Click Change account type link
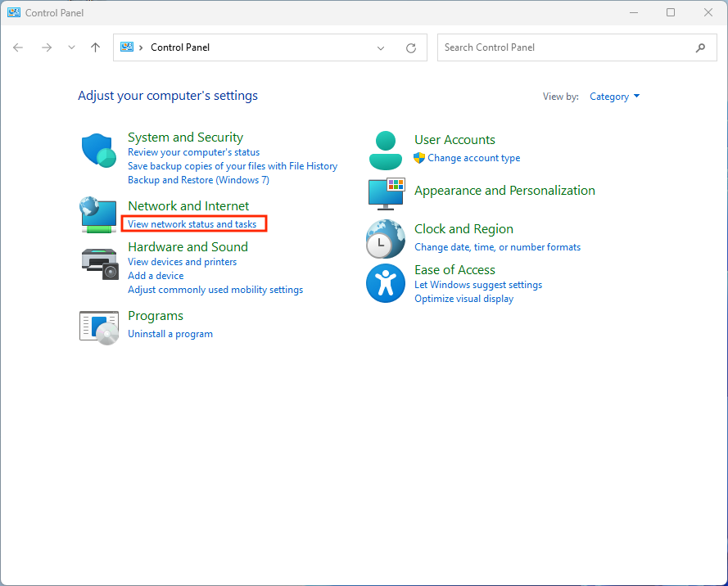 pyautogui.click(x=473, y=158)
